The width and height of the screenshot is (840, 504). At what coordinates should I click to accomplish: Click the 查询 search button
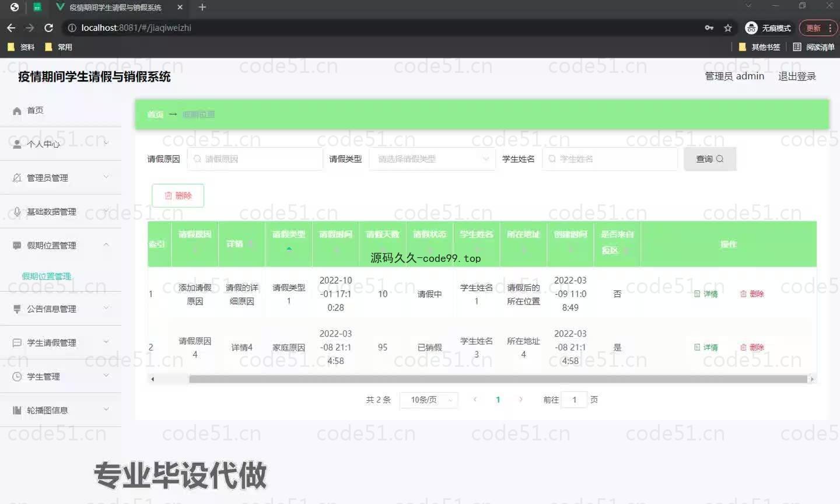(x=710, y=159)
